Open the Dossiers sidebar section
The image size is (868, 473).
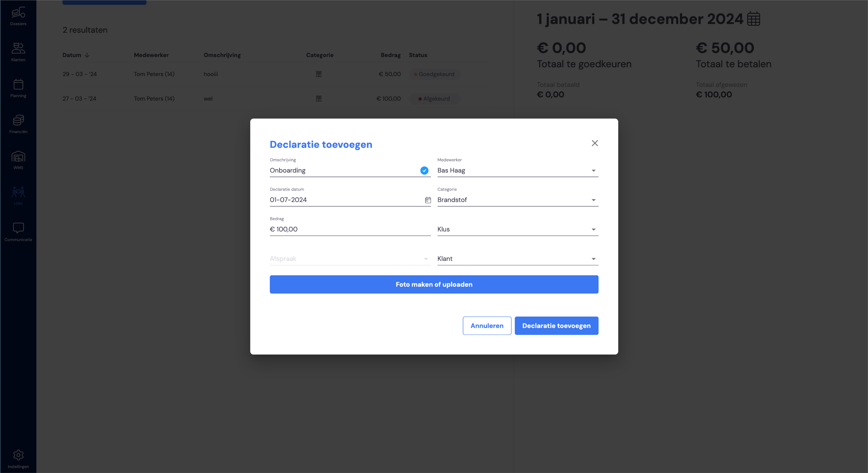18,17
